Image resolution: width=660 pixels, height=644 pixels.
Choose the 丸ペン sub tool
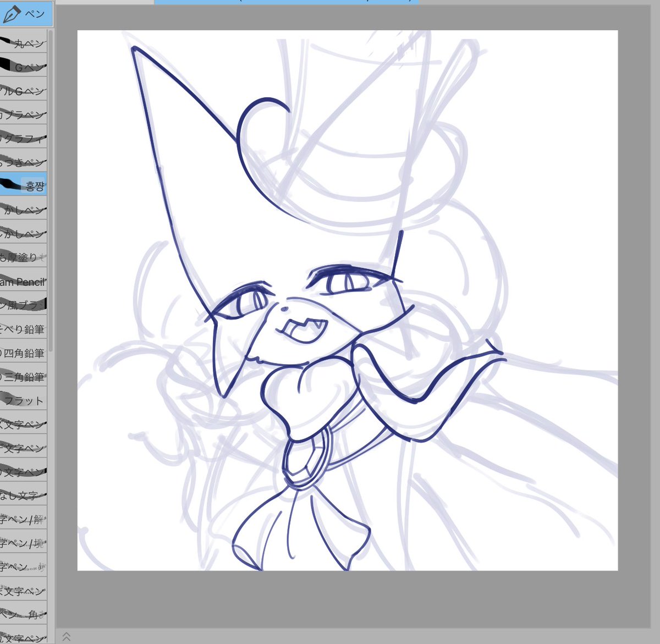[23, 42]
